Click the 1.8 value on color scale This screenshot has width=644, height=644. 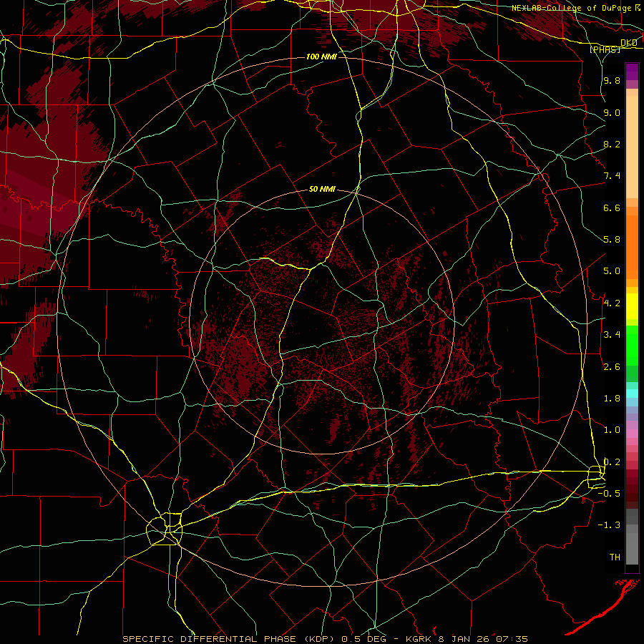click(612, 399)
